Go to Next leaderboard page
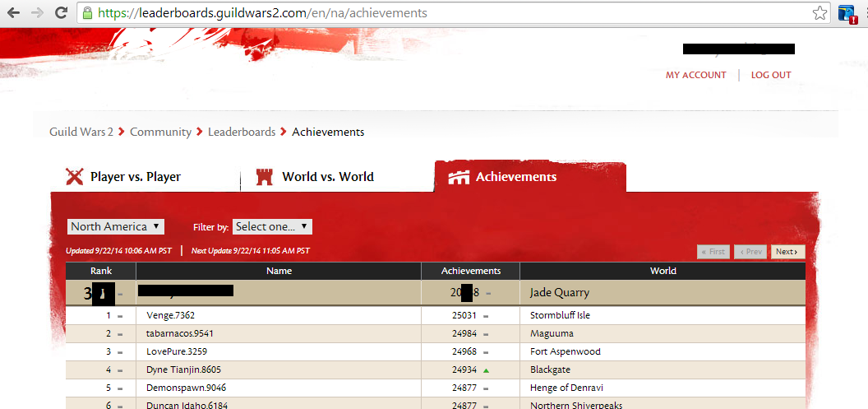Viewport: 868px width, 409px height. click(x=787, y=252)
